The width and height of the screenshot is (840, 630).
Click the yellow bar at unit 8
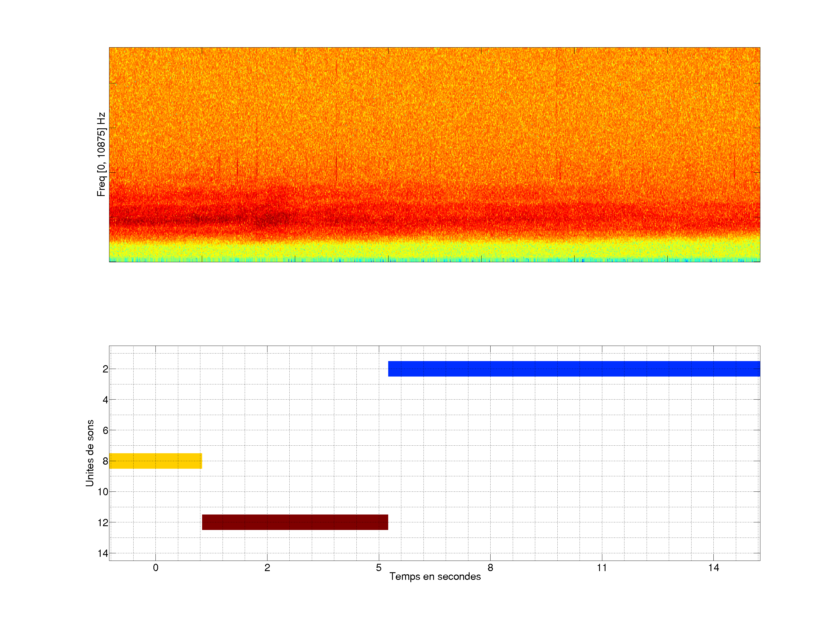(x=155, y=461)
